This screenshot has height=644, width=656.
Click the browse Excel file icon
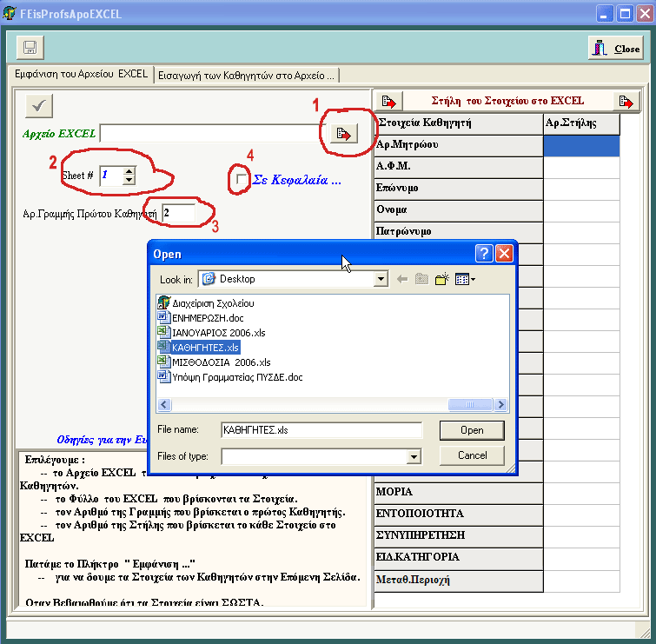point(344,134)
